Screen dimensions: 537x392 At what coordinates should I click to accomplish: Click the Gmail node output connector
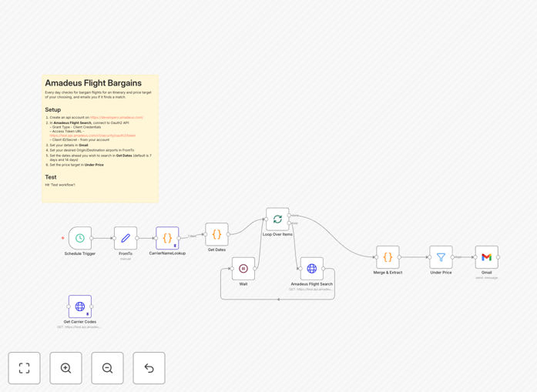498,257
